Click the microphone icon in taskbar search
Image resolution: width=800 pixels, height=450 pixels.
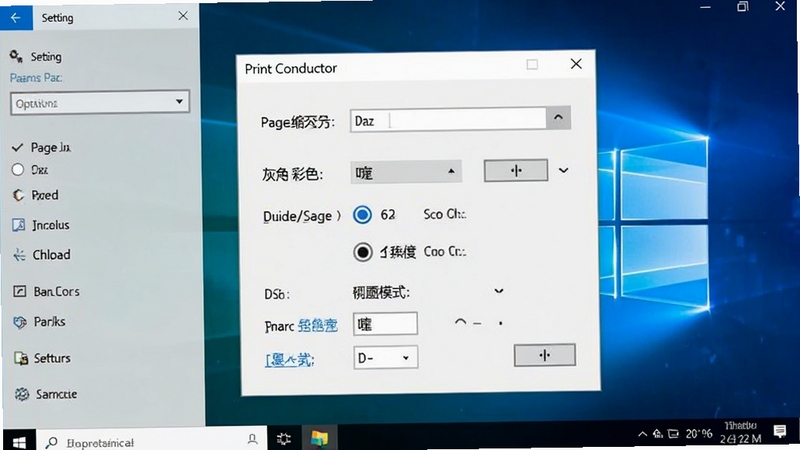point(252,439)
